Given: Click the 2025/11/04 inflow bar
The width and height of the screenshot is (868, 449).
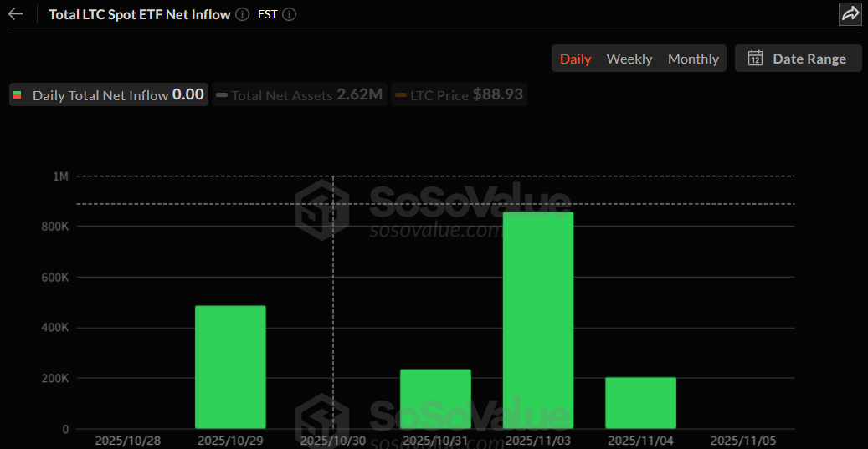Looking at the screenshot, I should (x=640, y=403).
